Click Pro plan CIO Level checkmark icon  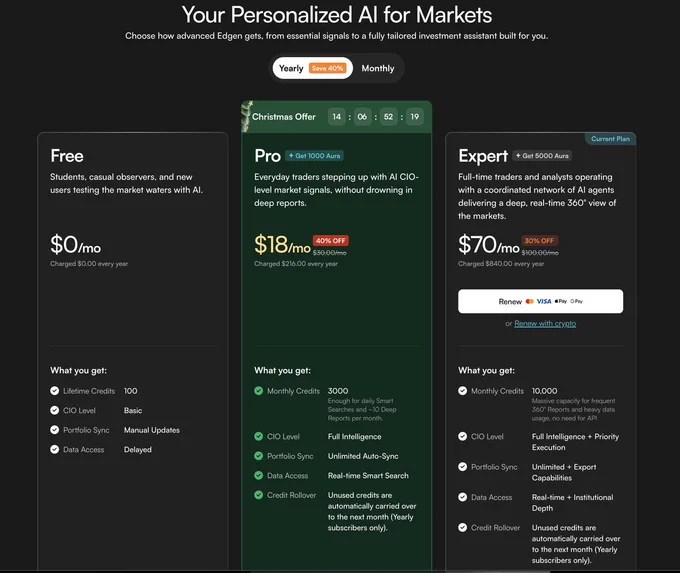(258, 436)
